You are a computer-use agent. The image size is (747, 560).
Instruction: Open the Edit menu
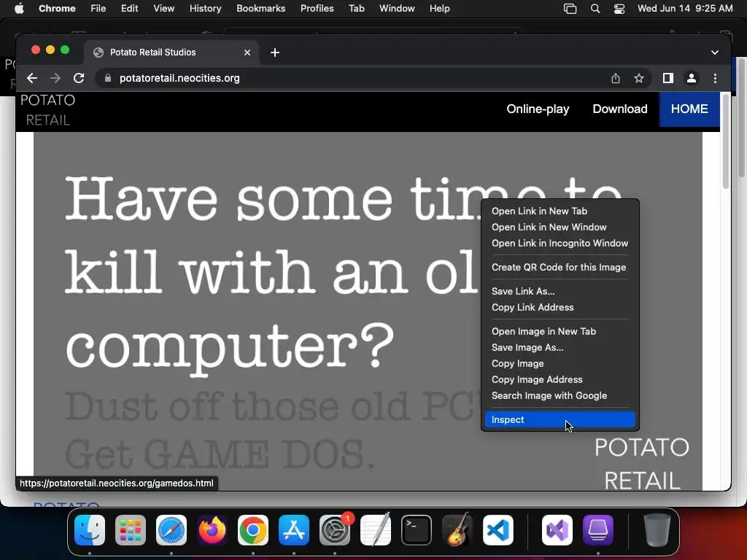coord(130,9)
